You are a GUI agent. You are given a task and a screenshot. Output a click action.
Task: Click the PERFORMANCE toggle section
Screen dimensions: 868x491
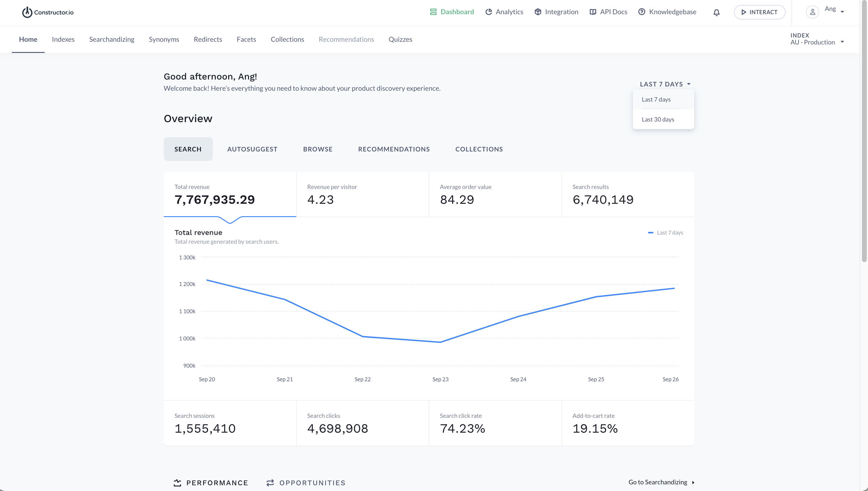point(211,483)
